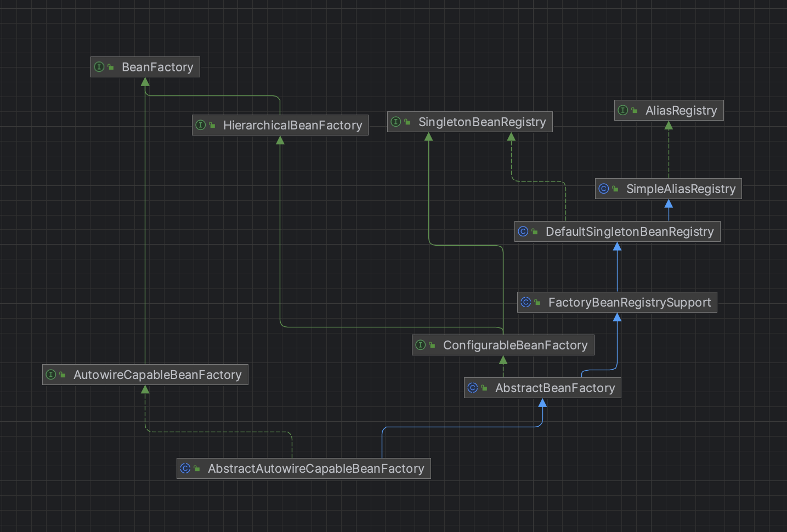Click the abstract class icon beside AbstractBeanFactory
Image resolution: width=787 pixels, height=532 pixels.
(x=473, y=388)
